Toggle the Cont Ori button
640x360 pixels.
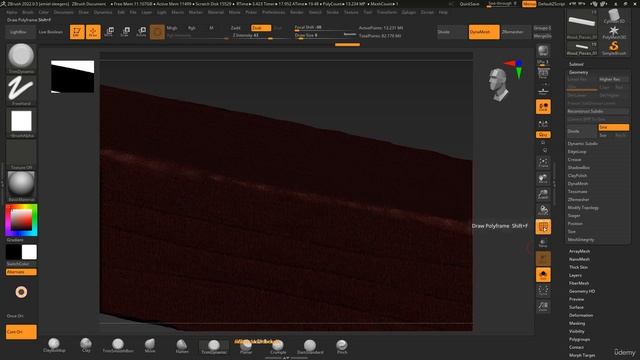click(x=21, y=332)
